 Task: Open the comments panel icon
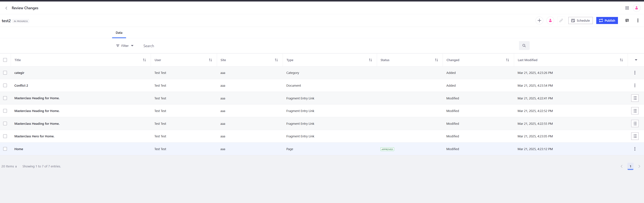click(x=627, y=20)
